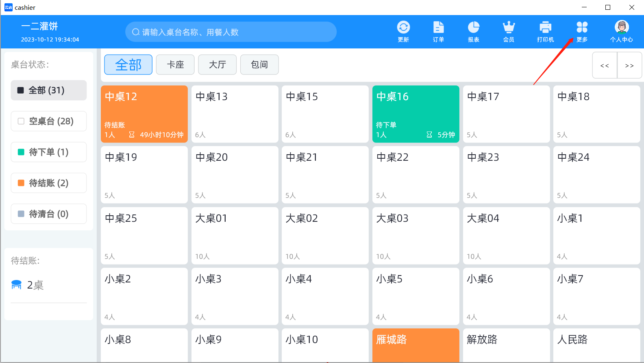Switch to the 包间 tab
The image size is (644, 363).
point(259,65)
